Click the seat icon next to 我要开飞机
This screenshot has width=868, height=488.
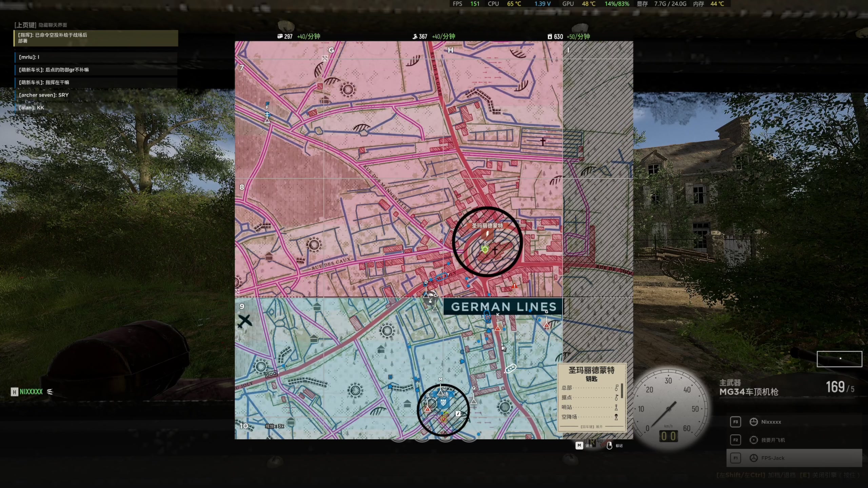pos(753,440)
